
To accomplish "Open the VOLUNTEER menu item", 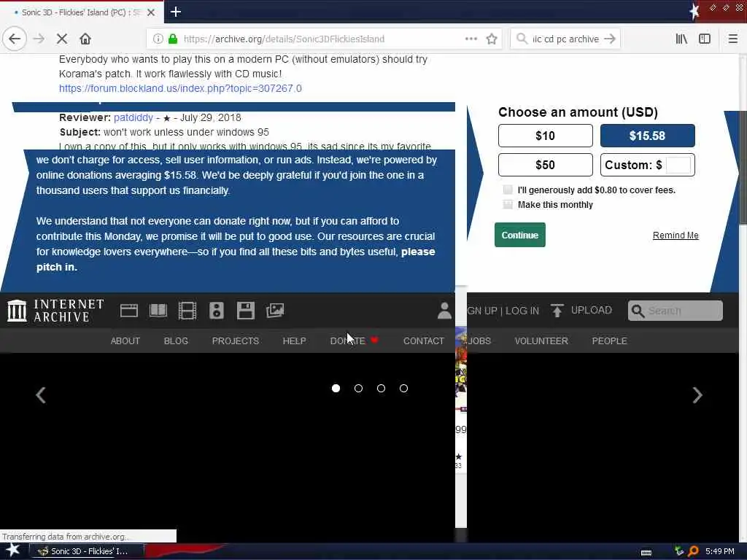I will coord(541,341).
